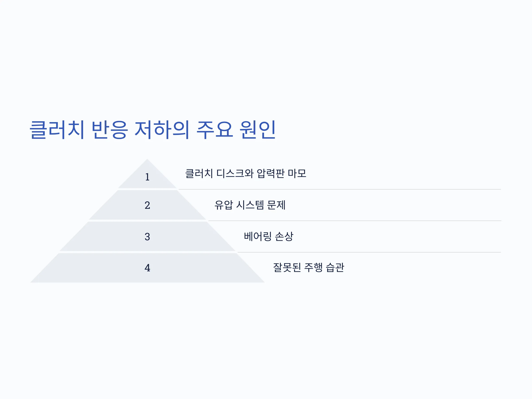Screen dimensions: 532x399
Task: Click the word 원인 in the title
Action: pos(258,130)
